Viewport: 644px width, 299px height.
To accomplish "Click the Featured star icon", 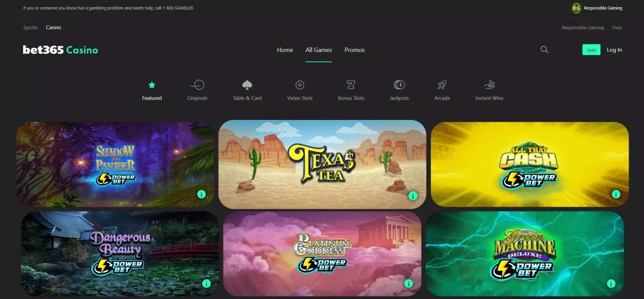I will [152, 85].
